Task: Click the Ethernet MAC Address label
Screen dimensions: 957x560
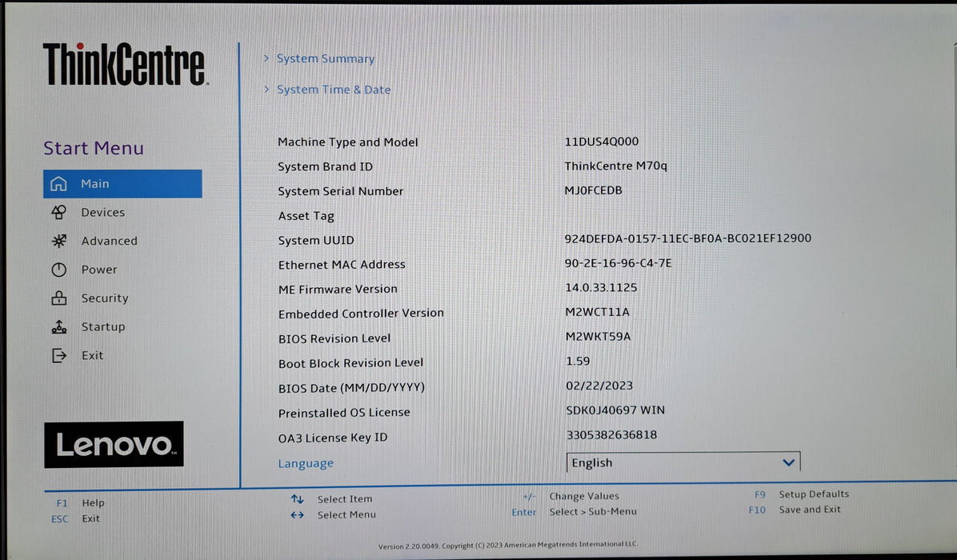Action: pyautogui.click(x=342, y=265)
